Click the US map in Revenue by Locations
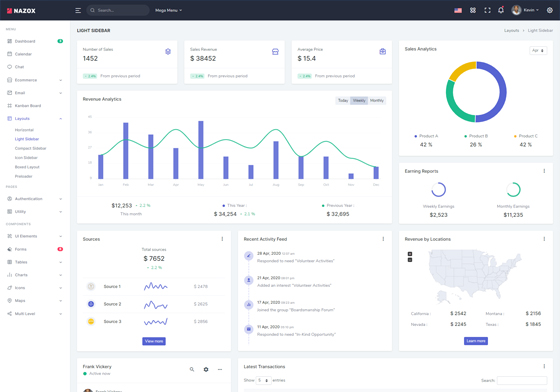The height and width of the screenshot is (392, 560). pos(475,276)
